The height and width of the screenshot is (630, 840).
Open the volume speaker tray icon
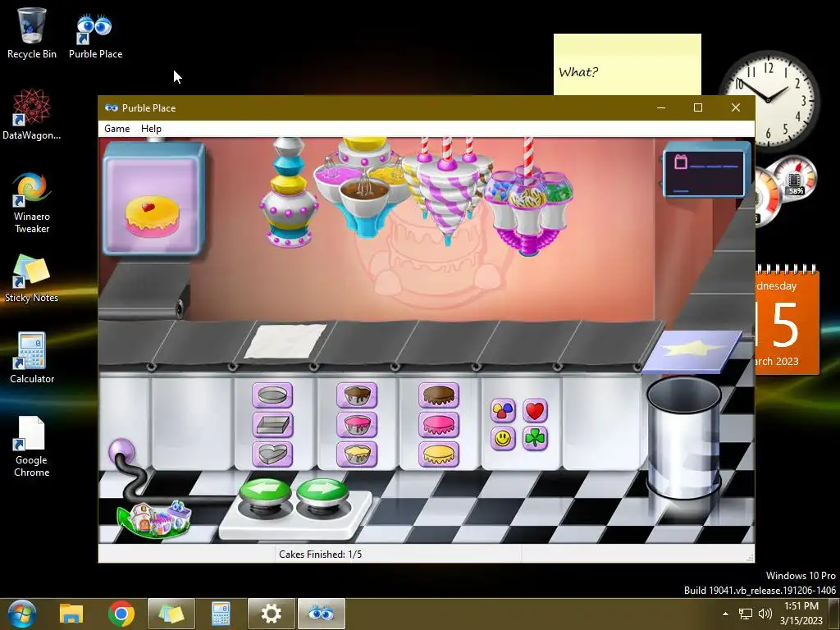pyautogui.click(x=765, y=614)
